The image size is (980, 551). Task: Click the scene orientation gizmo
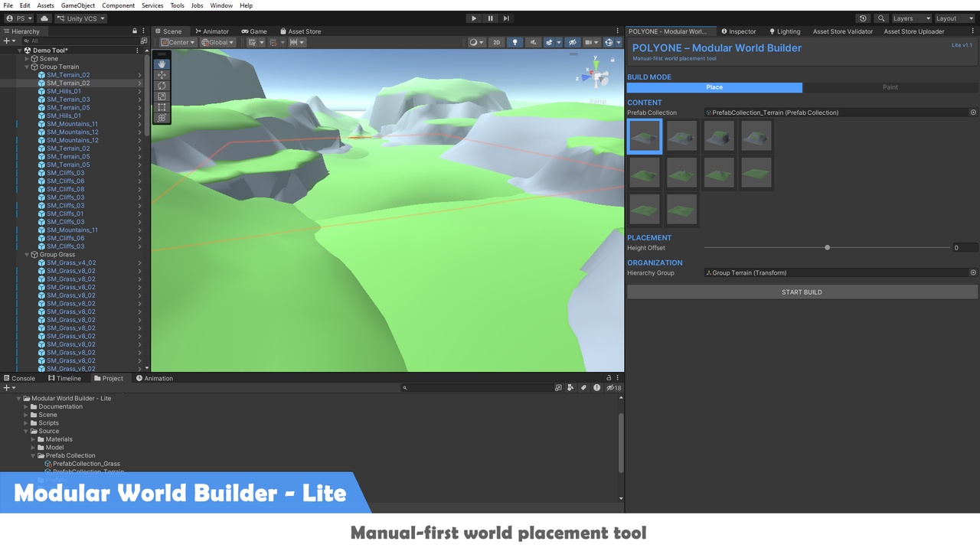pos(597,75)
